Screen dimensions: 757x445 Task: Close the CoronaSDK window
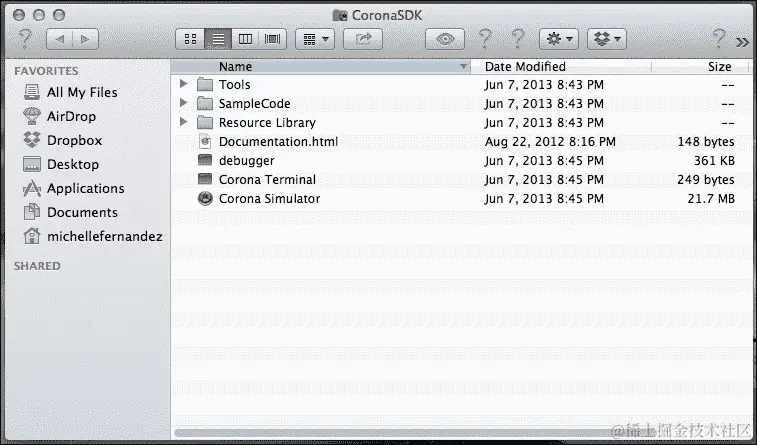click(x=19, y=15)
